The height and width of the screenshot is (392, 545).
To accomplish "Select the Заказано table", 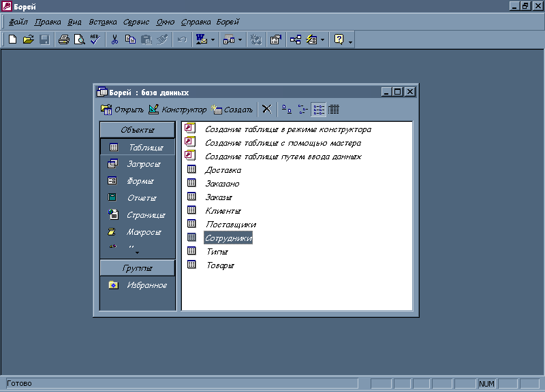I will (222, 184).
